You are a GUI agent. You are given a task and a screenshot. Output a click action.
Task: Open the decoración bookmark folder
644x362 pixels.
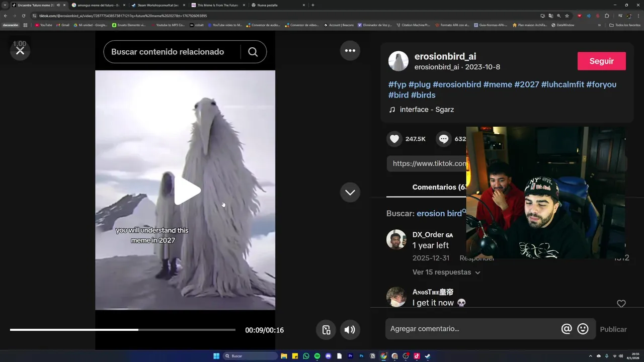click(x=10, y=25)
